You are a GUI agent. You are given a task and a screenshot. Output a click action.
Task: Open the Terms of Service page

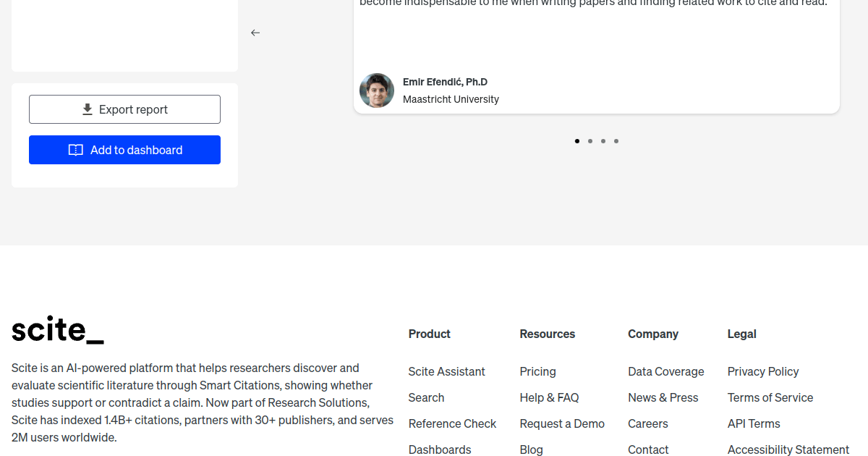770,397
